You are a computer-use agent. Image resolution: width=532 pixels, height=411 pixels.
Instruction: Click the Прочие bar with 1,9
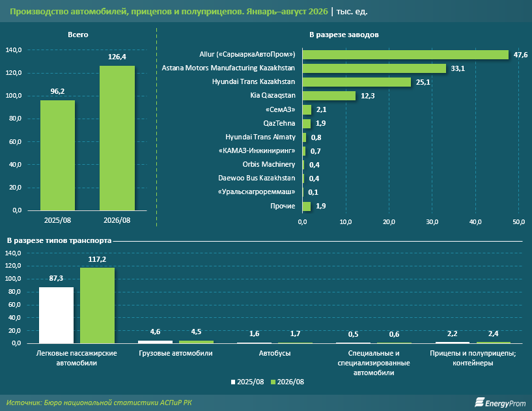pos(307,206)
